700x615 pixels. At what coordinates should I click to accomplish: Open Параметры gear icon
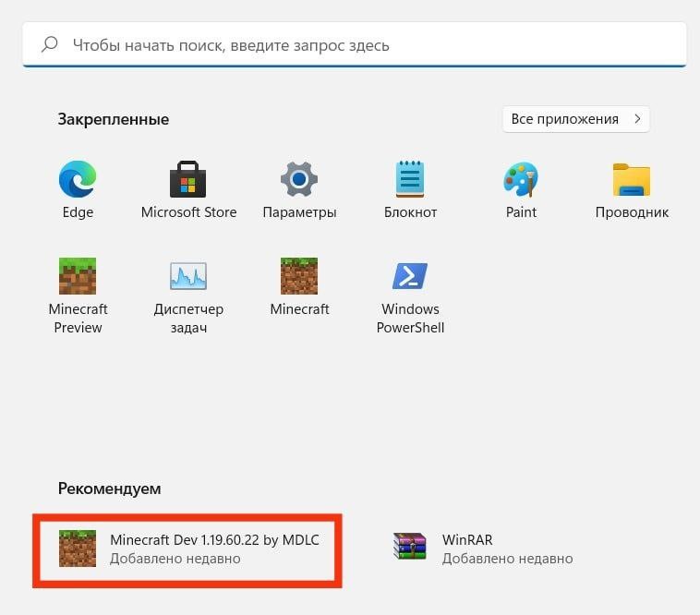point(299,180)
